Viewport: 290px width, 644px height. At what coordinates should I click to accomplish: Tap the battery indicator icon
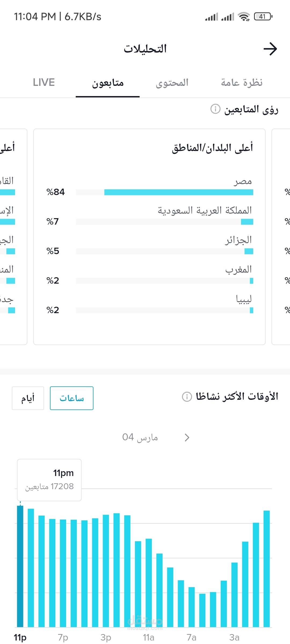263,17
